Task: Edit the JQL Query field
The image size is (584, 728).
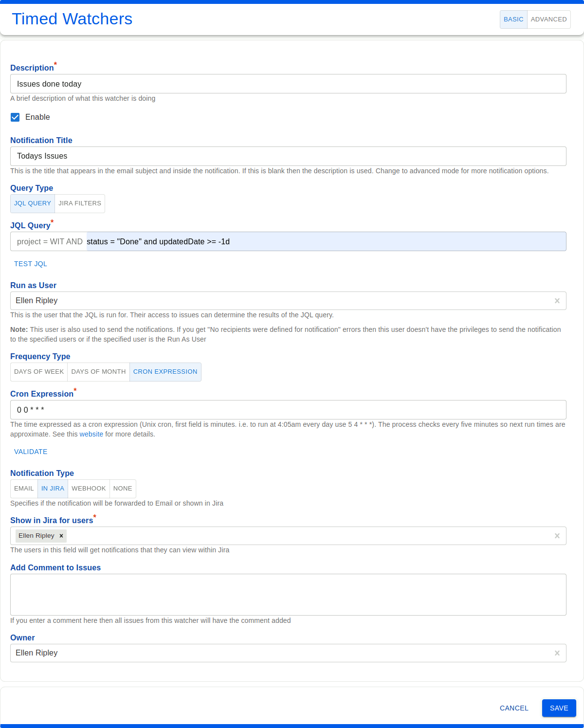Action: coord(326,241)
